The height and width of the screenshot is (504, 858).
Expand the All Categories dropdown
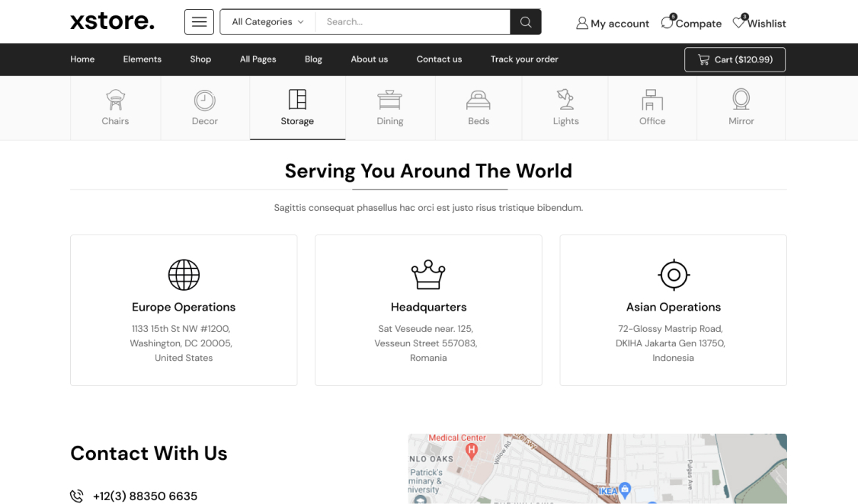click(x=267, y=22)
